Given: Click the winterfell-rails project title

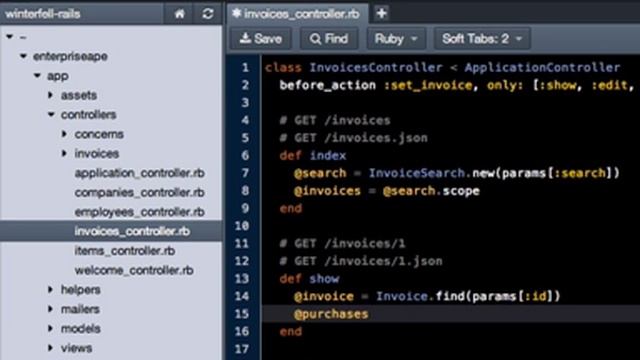Looking at the screenshot, I should click(42, 14).
